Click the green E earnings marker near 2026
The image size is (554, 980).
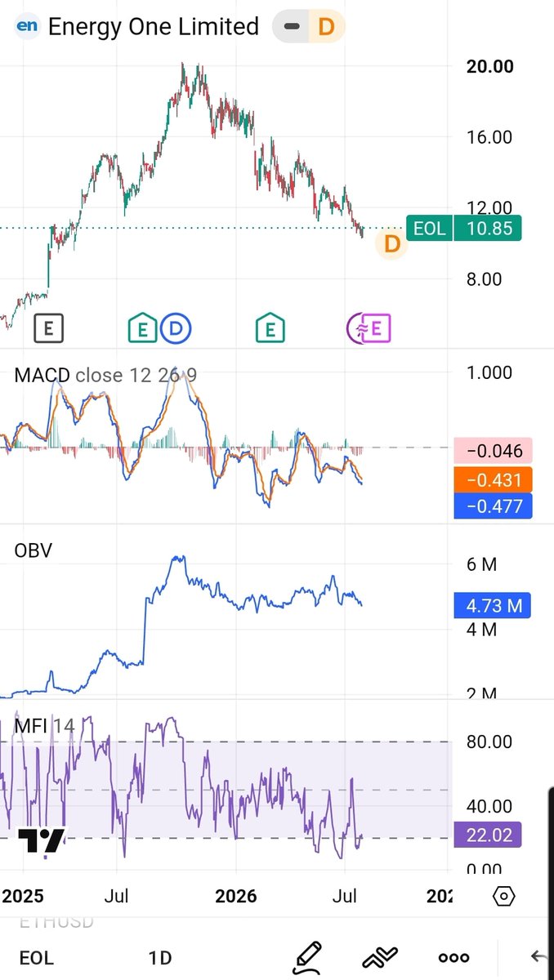pyautogui.click(x=270, y=329)
